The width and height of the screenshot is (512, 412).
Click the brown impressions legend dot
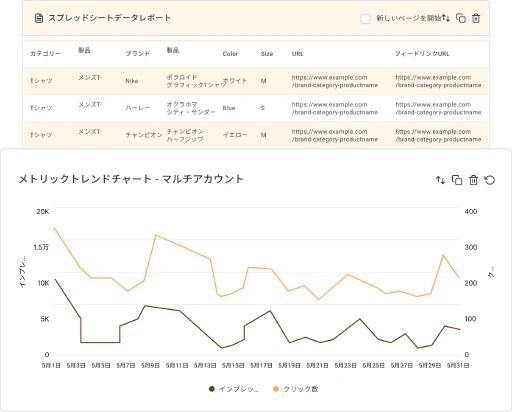pyautogui.click(x=212, y=389)
